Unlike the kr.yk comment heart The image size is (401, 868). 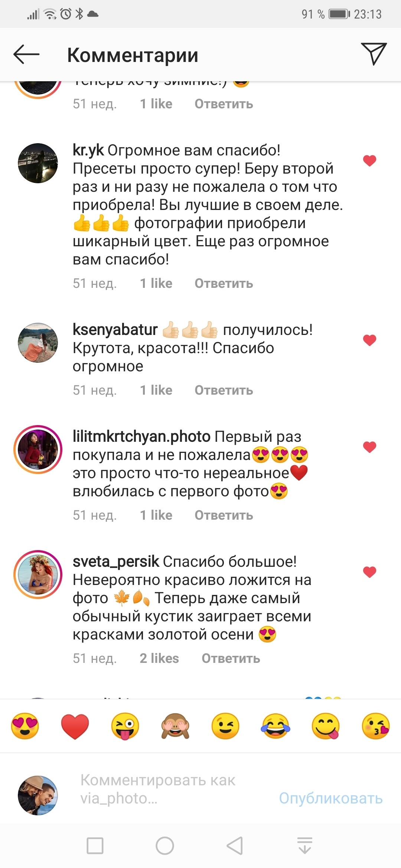369,161
